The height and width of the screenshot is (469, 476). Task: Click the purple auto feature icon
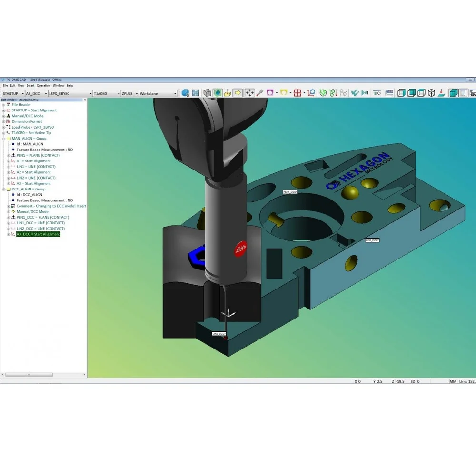pyautogui.click(x=270, y=93)
